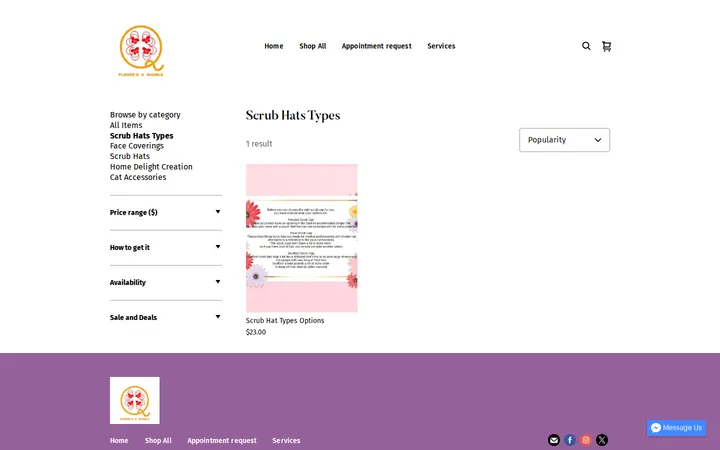Open Appointment request in top navigation

377,46
